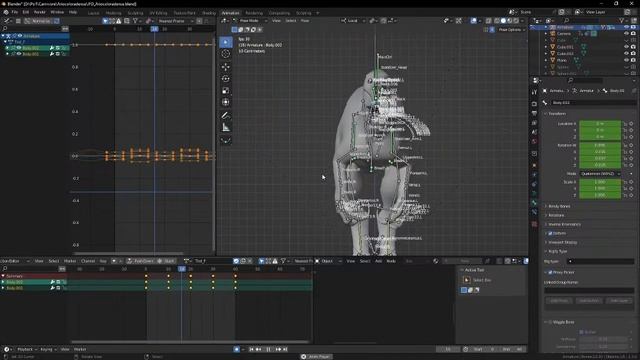Toggle Plane visibility eye in outliner

tap(627, 60)
